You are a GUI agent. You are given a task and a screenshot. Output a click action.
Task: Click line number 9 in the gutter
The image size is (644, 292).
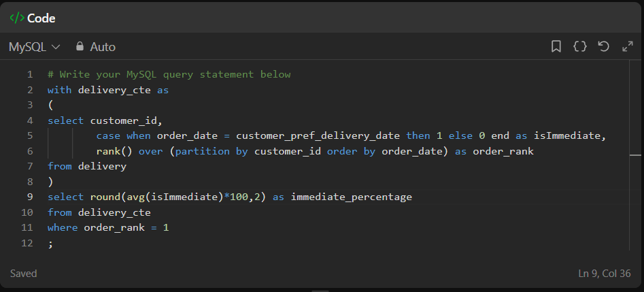[x=29, y=197]
